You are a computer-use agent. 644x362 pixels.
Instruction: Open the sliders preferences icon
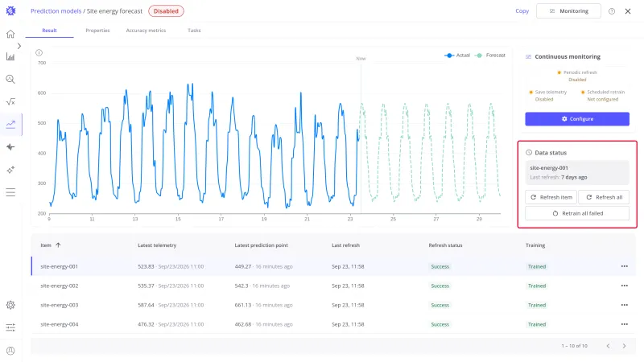click(x=10, y=327)
